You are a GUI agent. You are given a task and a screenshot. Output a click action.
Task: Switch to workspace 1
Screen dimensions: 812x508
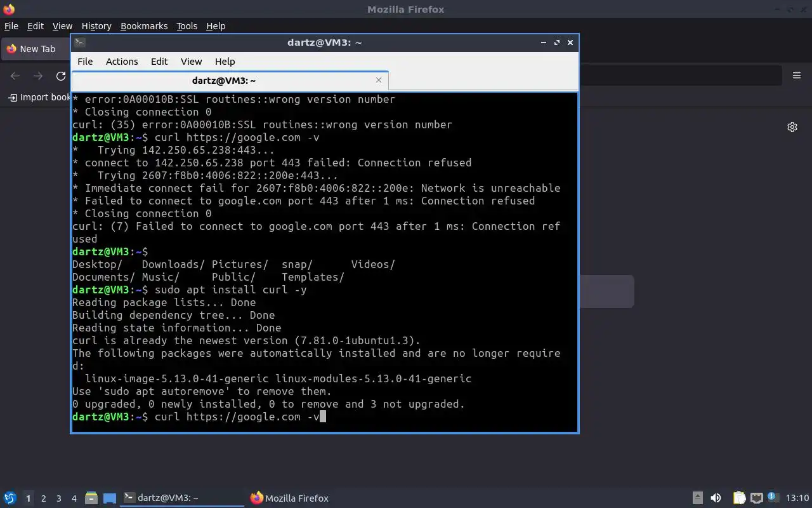[28, 498]
